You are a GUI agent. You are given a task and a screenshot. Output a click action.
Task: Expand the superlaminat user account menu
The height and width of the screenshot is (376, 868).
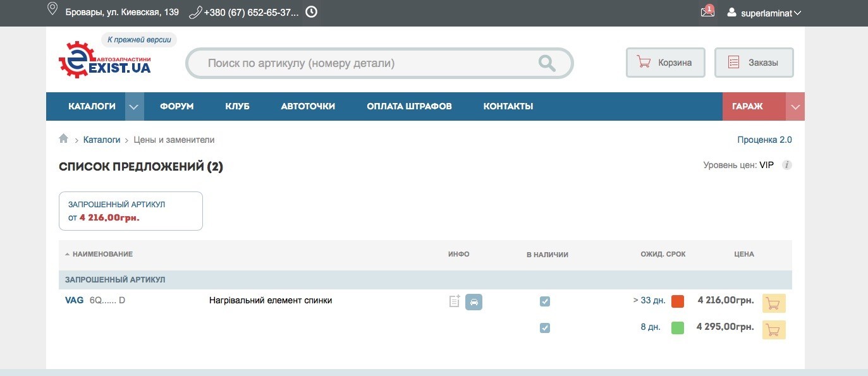(765, 13)
